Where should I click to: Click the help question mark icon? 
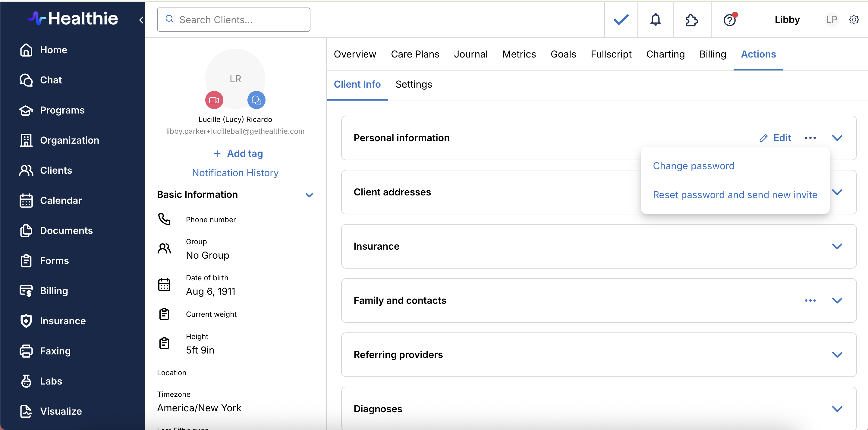[729, 20]
